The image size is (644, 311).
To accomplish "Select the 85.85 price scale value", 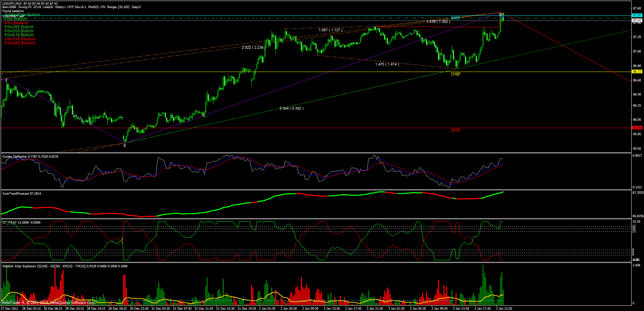I will [x=637, y=134].
